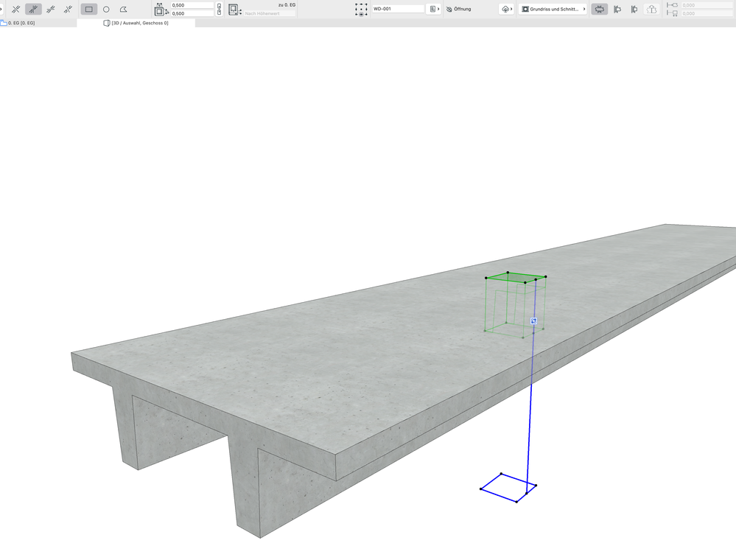Select the second alignment option icon
Image resolution: width=736 pixels, height=560 pixels.
(617, 9)
